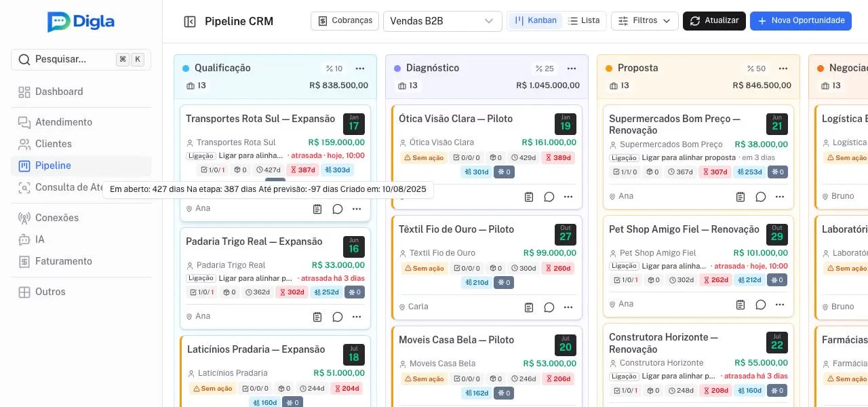The image size is (868, 407).
Task: Open Diagnóstico column options menu
Action: [x=572, y=69]
